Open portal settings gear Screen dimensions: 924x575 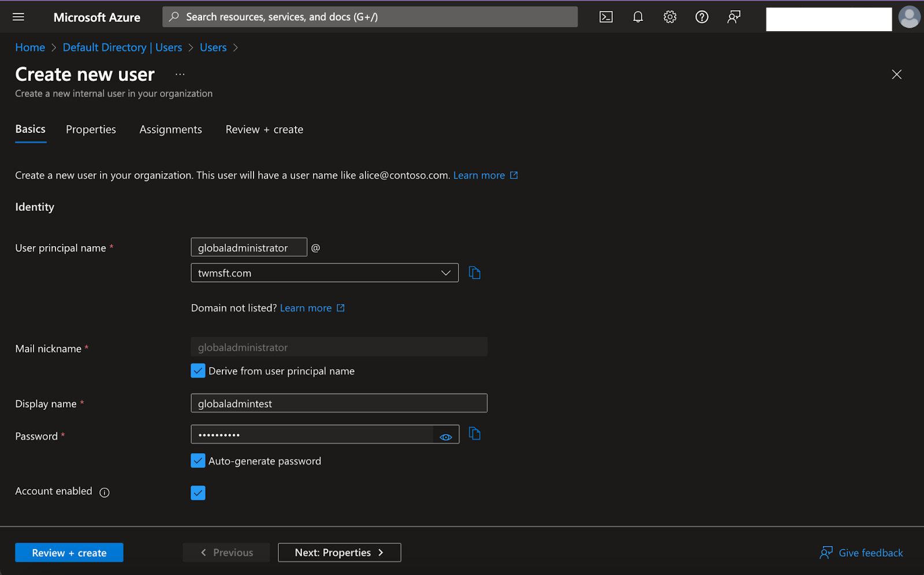point(670,17)
